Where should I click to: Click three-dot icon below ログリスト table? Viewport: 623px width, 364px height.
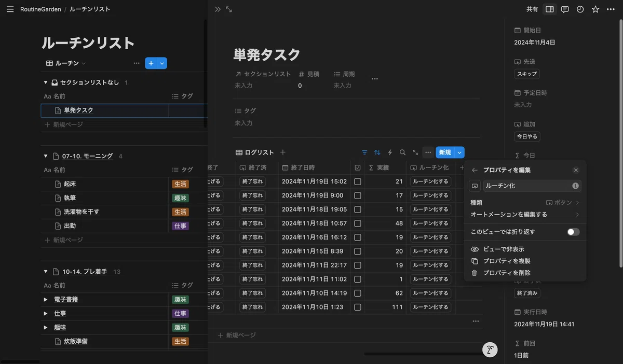point(476,321)
